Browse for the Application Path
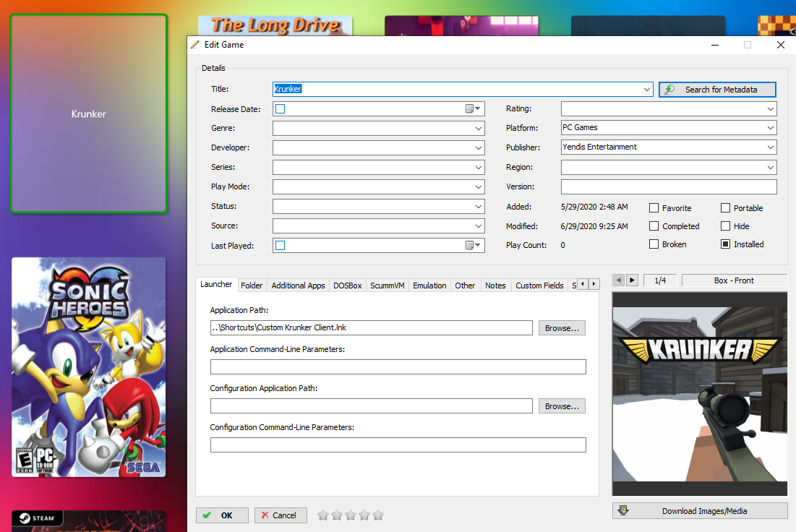796x532 pixels. pos(562,328)
